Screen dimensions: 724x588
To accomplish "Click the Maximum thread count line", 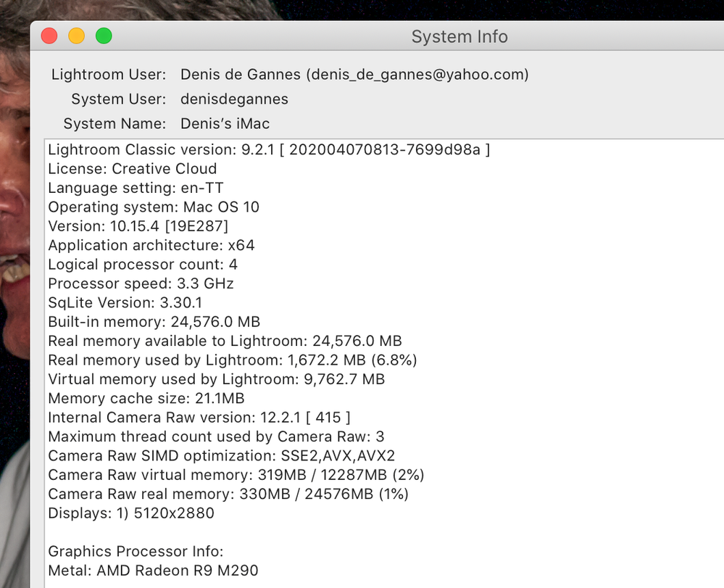I will 216,436.
